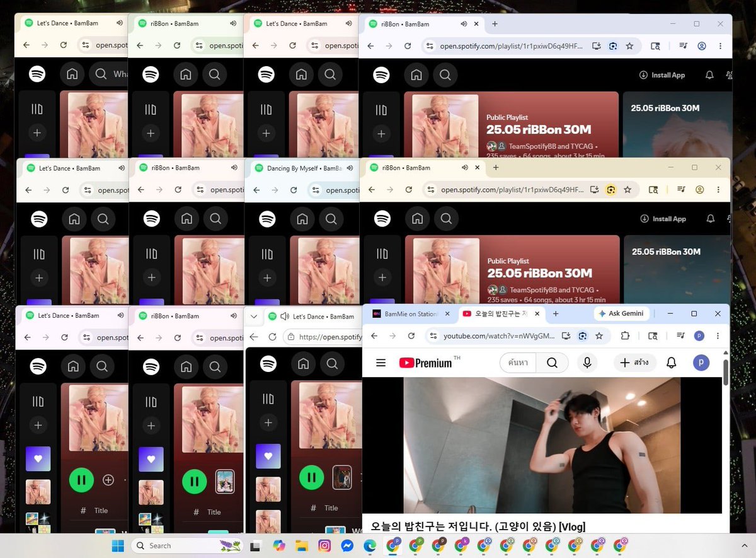Open Chrome profile P in YouTube window
This screenshot has height=558, width=756.
click(699, 336)
